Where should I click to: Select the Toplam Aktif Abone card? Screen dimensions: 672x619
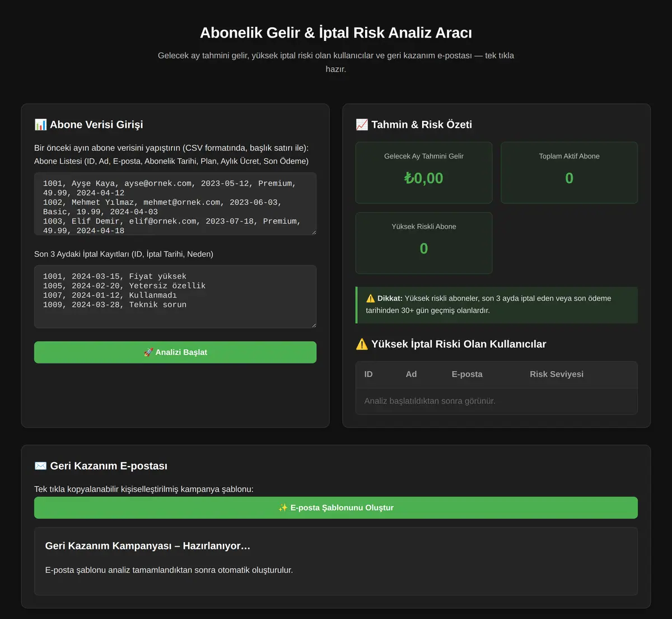569,173
